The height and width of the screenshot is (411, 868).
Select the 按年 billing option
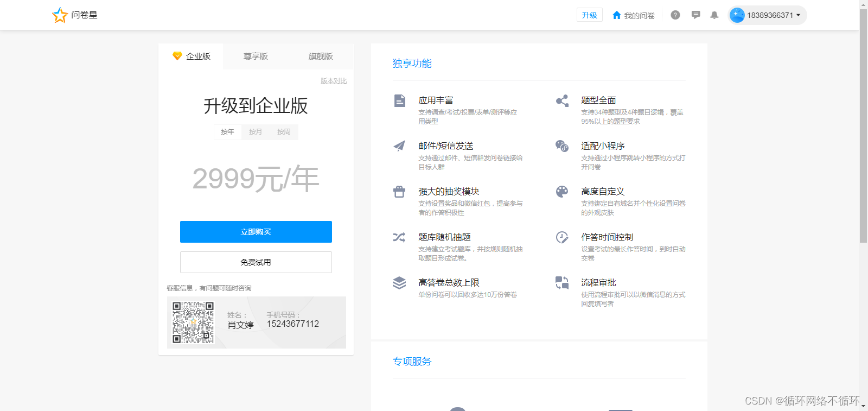[227, 132]
